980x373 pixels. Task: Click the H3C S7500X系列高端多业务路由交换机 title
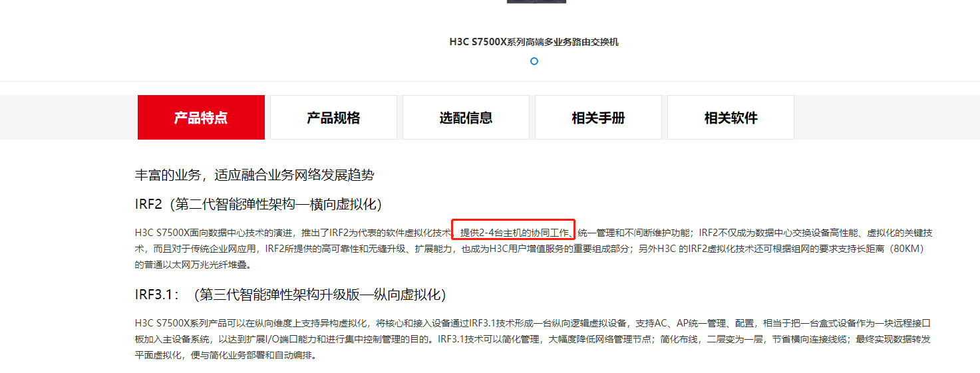[x=534, y=42]
